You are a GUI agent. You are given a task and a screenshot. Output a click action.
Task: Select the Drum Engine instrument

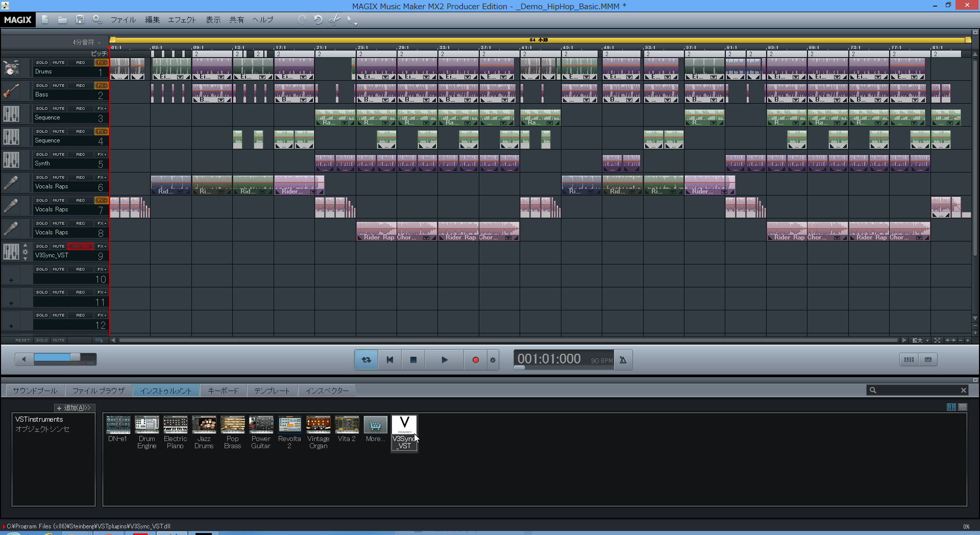[x=146, y=432]
